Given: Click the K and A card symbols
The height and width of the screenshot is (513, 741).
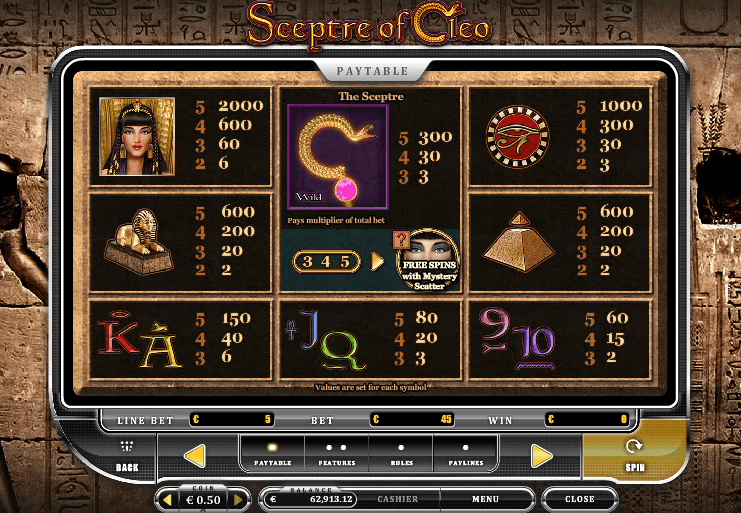Looking at the screenshot, I should (x=140, y=339).
